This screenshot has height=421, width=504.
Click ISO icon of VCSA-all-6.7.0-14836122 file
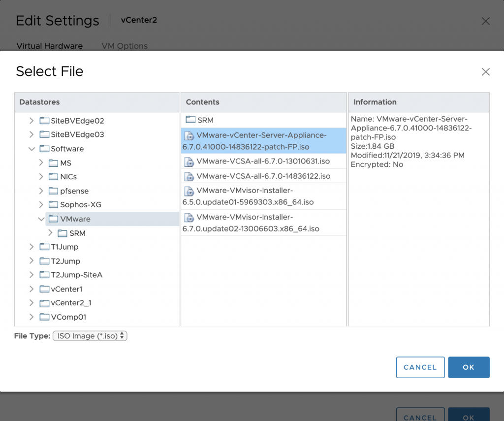189,177
